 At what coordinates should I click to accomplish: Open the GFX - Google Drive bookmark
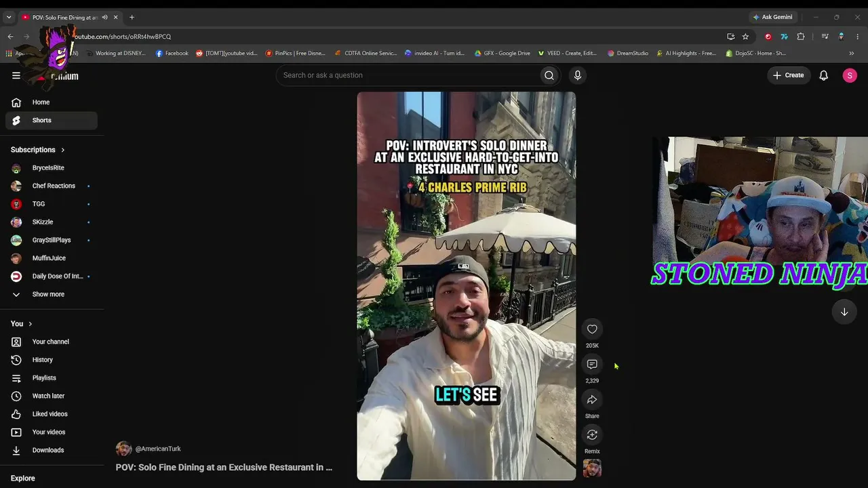502,53
